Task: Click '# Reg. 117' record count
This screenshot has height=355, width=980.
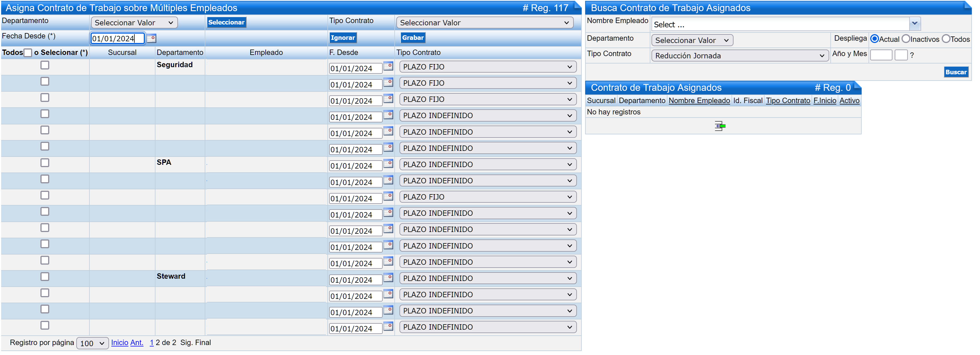Action: click(545, 8)
